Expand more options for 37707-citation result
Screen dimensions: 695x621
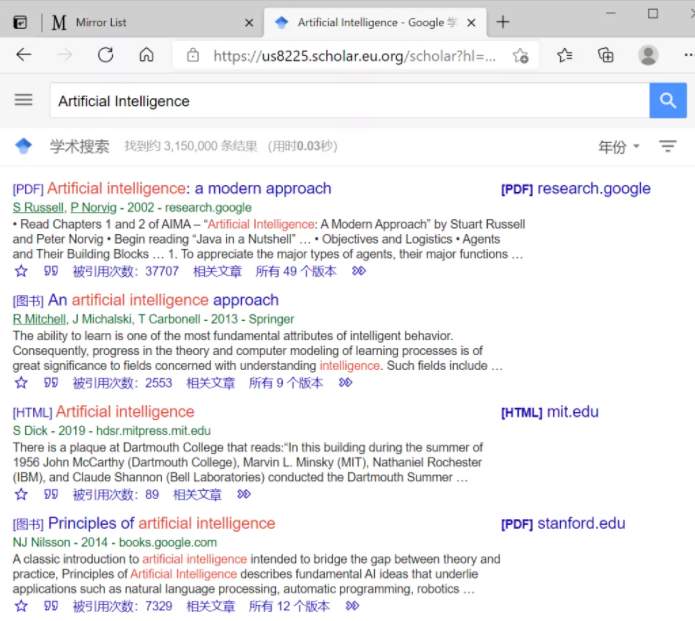[359, 271]
